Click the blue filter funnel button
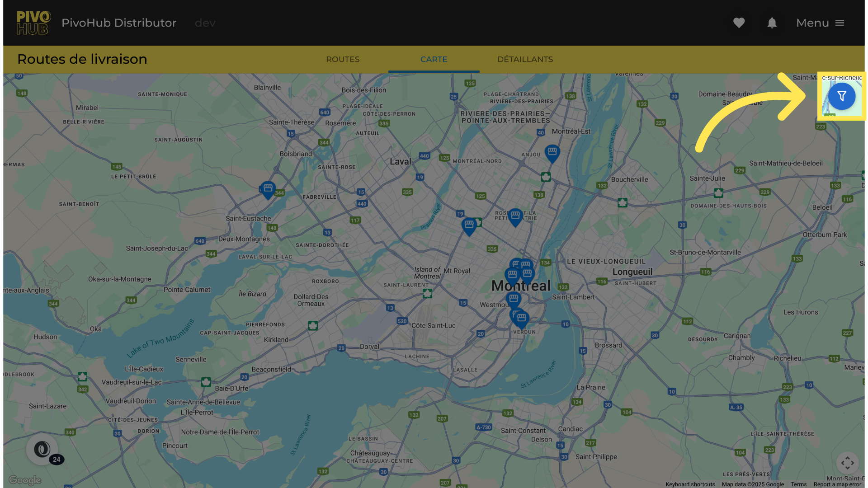Screen dimensions: 868x488 point(841,96)
